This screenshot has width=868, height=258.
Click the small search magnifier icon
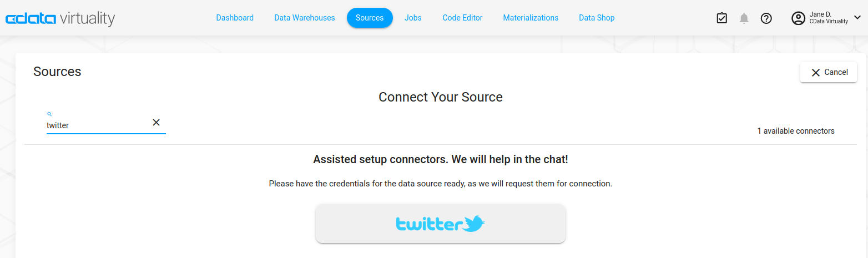pos(49,114)
